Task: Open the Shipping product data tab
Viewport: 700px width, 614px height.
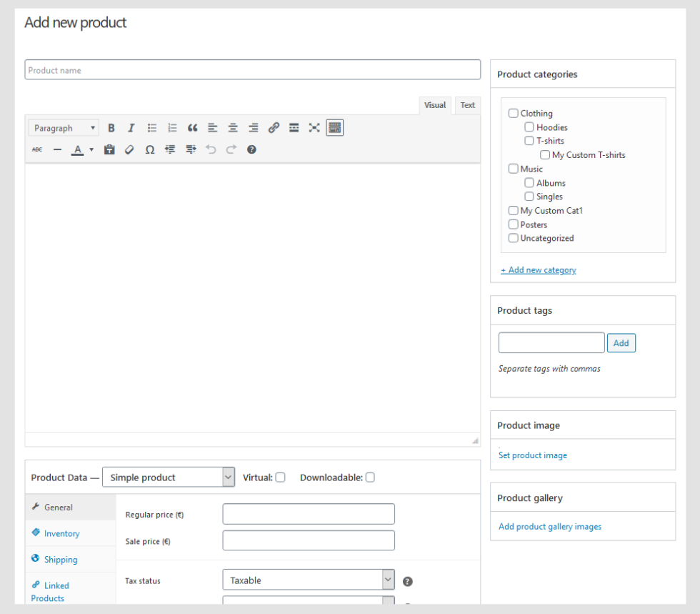Action: point(71,560)
